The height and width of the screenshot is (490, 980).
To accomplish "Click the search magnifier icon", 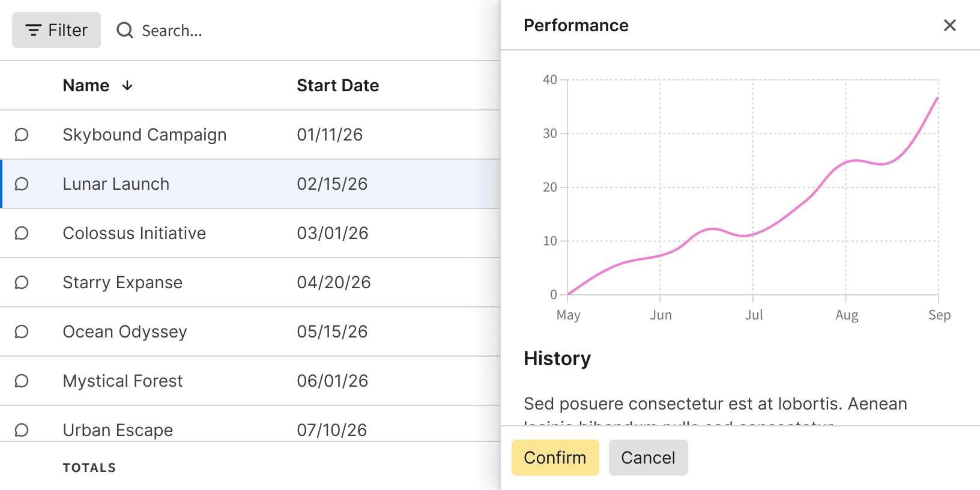I will 125,30.
